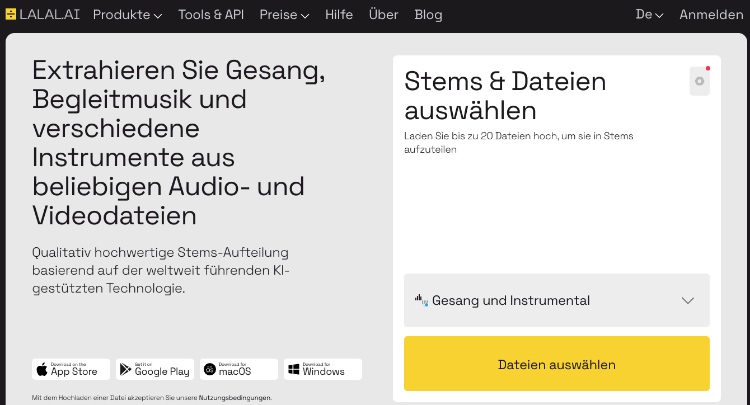Open the Hilfe menu item
This screenshot has height=405, width=750.
pos(339,15)
